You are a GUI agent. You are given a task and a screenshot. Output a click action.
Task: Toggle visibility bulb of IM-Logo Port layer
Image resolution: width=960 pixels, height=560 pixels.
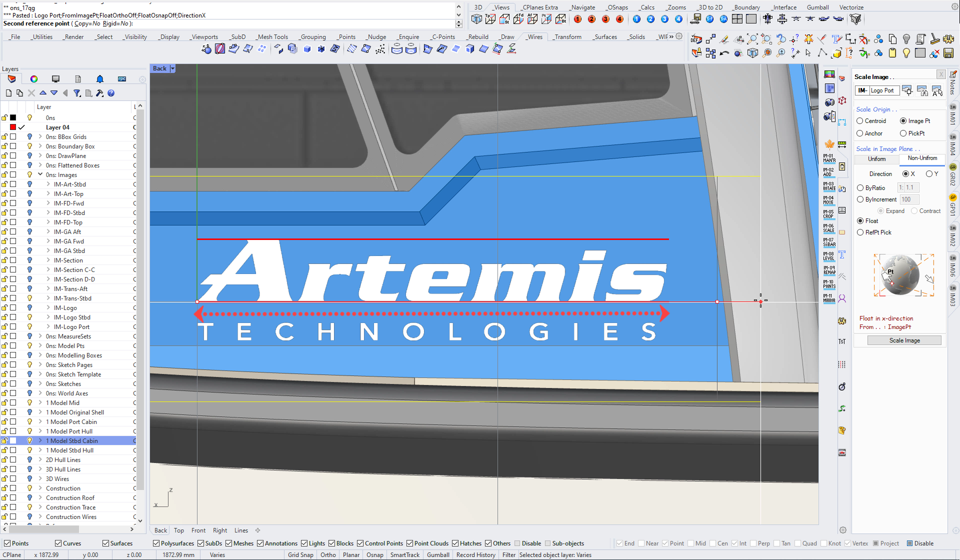[x=29, y=327]
